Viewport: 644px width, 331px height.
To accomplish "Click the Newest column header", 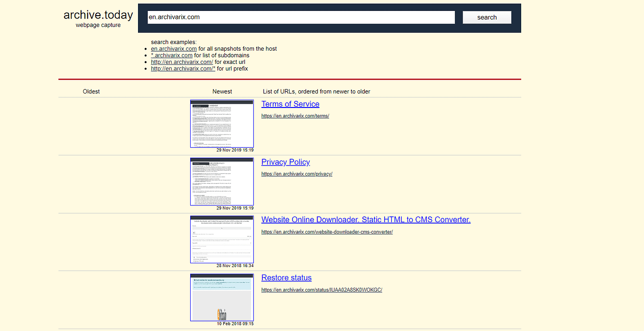I will click(x=222, y=91).
